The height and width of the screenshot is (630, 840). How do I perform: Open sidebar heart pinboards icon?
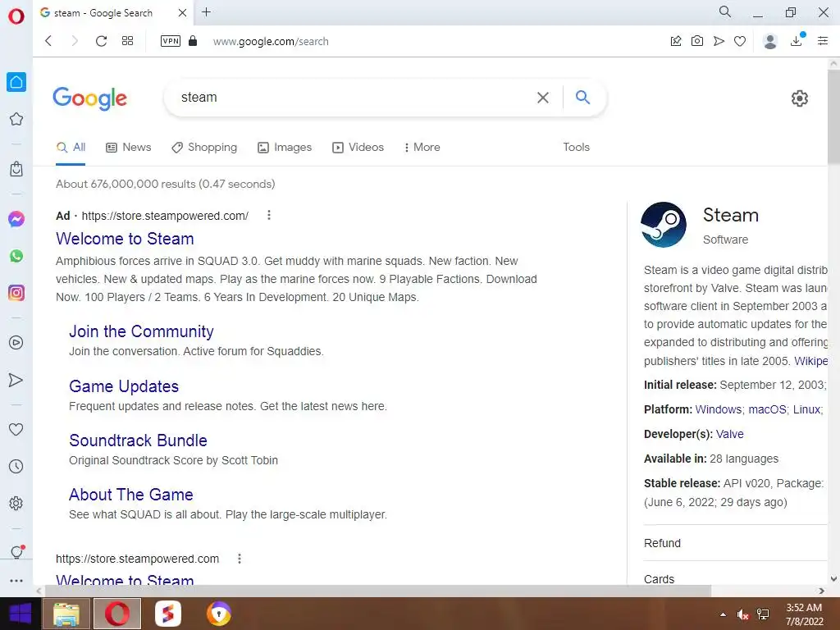pyautogui.click(x=16, y=429)
